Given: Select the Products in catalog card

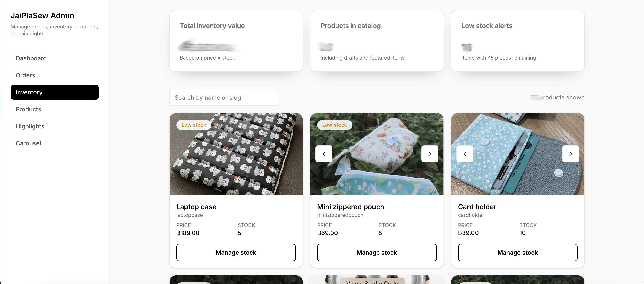Looking at the screenshot, I should tap(377, 41).
